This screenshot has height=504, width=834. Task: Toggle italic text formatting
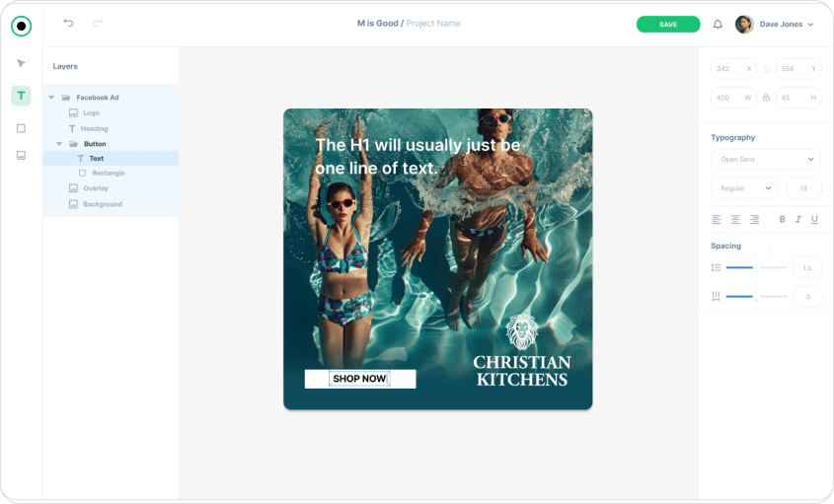(x=798, y=219)
